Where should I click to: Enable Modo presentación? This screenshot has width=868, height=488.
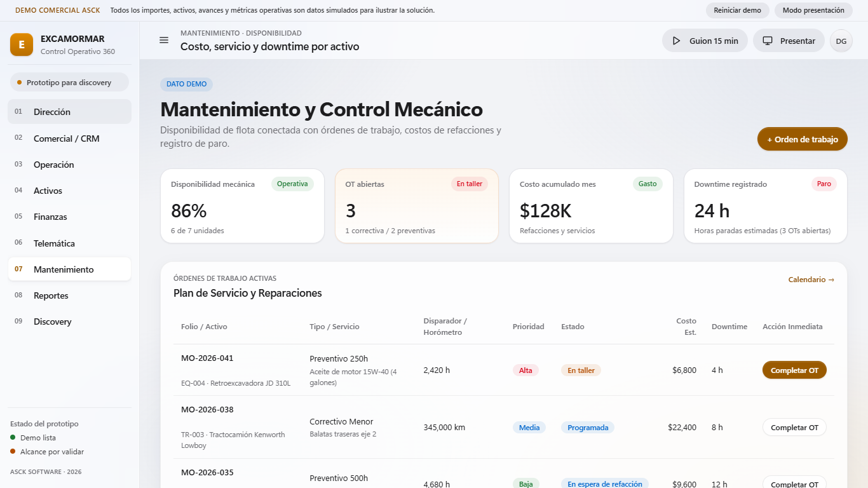813,10
